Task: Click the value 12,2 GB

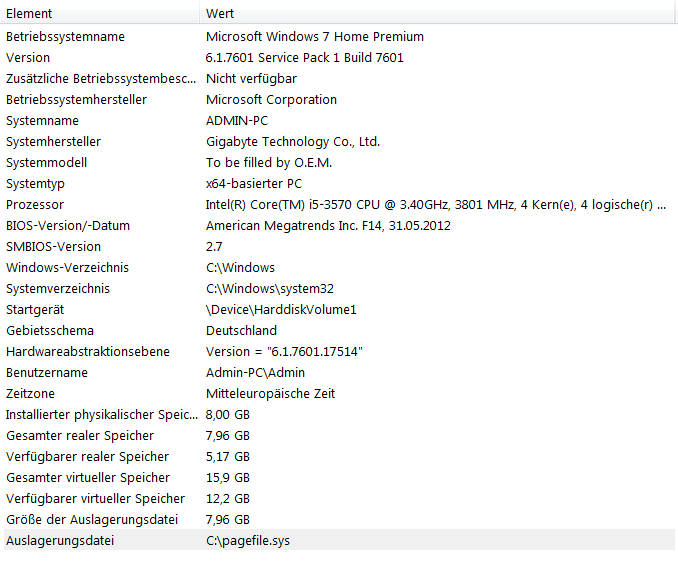Action: pyautogui.click(x=227, y=499)
